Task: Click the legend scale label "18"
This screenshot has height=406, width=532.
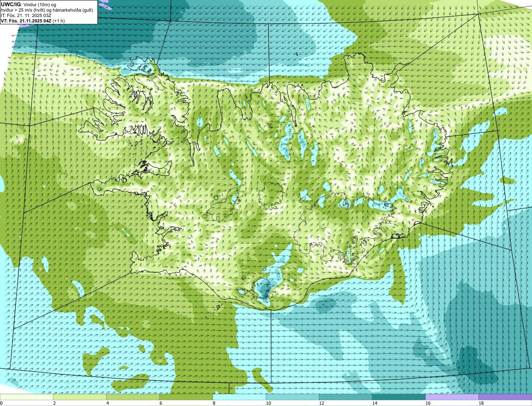Action: [481, 403]
